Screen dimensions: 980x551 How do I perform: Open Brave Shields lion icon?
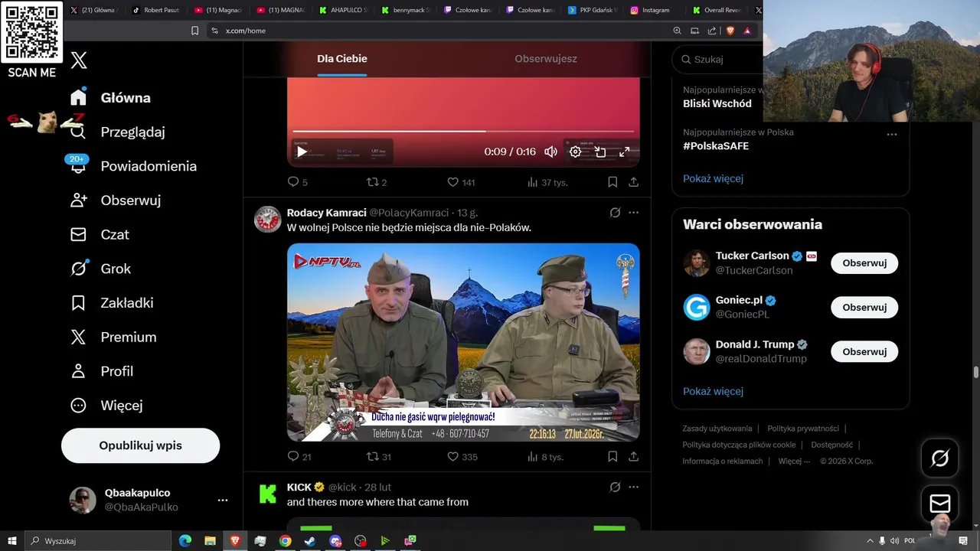(x=729, y=31)
